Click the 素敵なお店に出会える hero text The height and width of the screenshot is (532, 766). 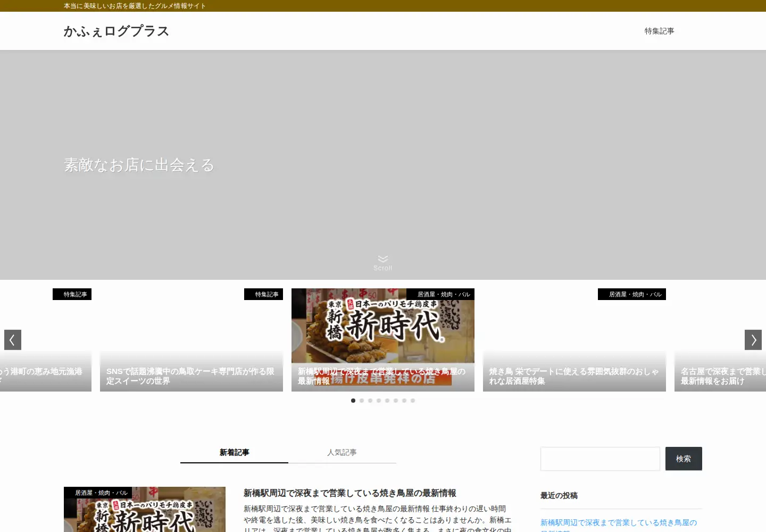coord(139,165)
